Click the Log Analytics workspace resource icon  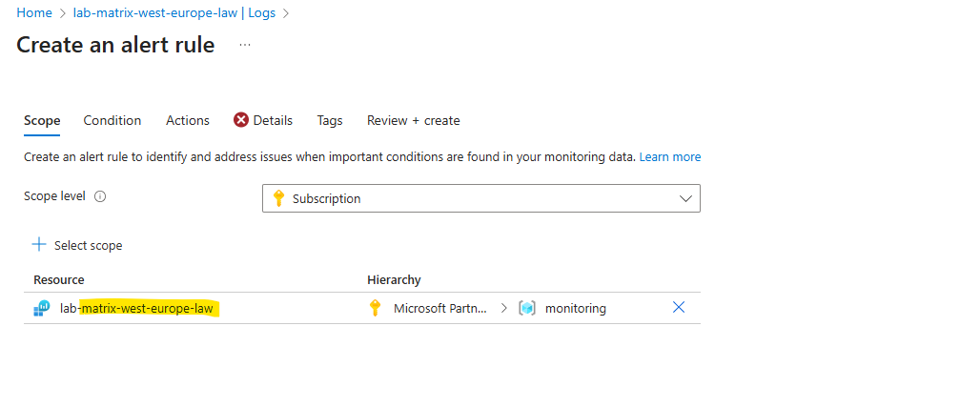point(42,308)
